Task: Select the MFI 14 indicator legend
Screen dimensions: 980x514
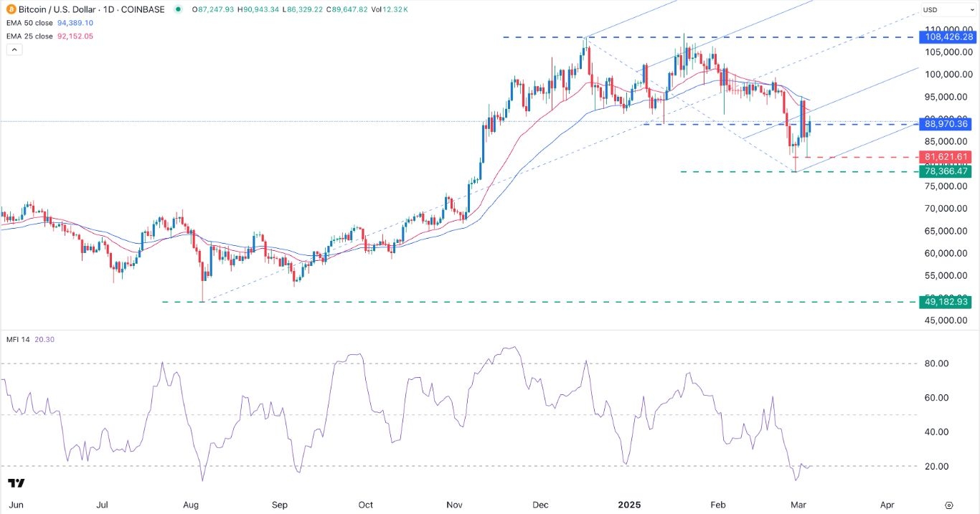Action: [18, 339]
